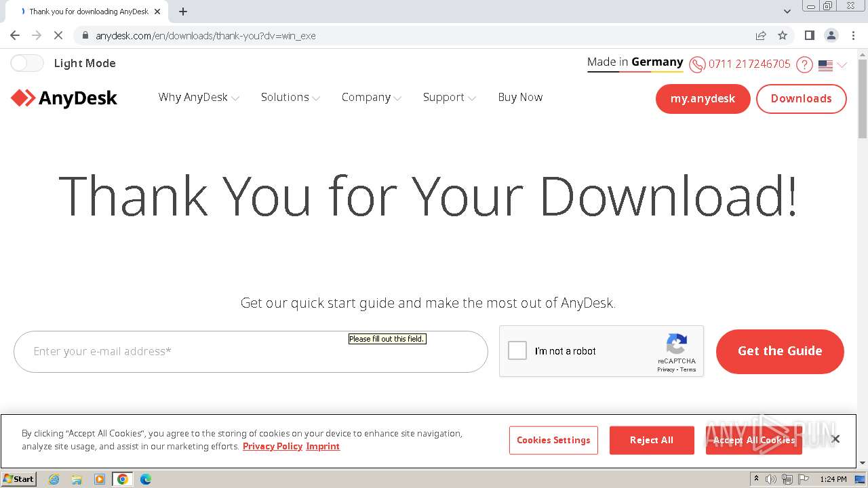
Task: Open the US flag language selector
Action: [832, 65]
